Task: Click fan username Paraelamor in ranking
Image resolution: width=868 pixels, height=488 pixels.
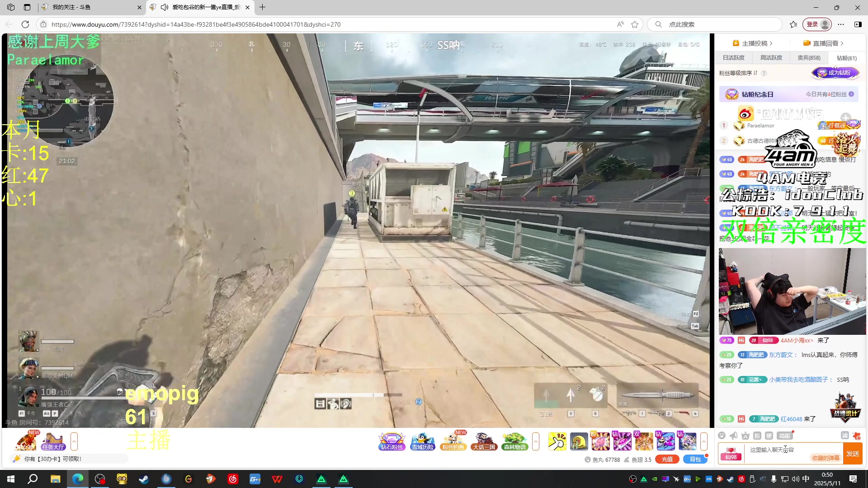Action: coord(760,126)
